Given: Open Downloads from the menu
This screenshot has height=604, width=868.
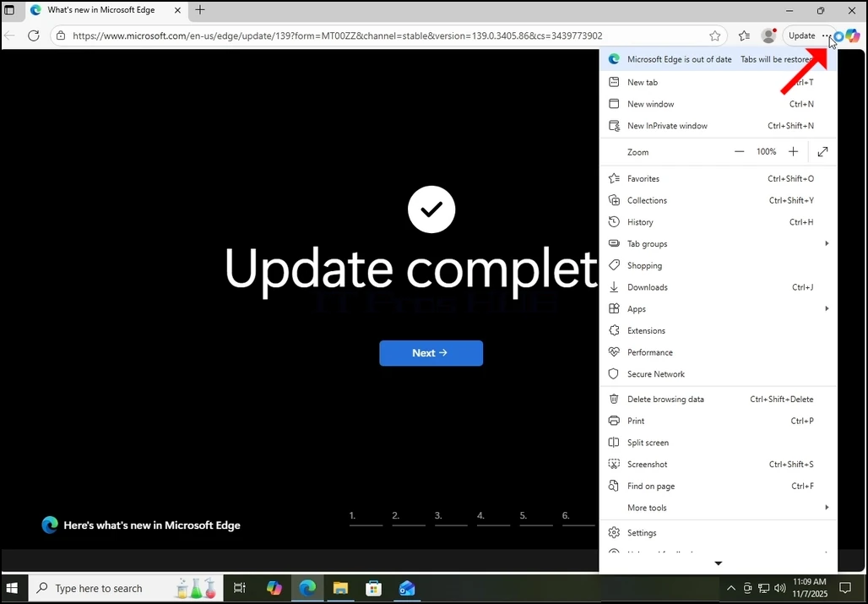Looking at the screenshot, I should coord(718,286).
